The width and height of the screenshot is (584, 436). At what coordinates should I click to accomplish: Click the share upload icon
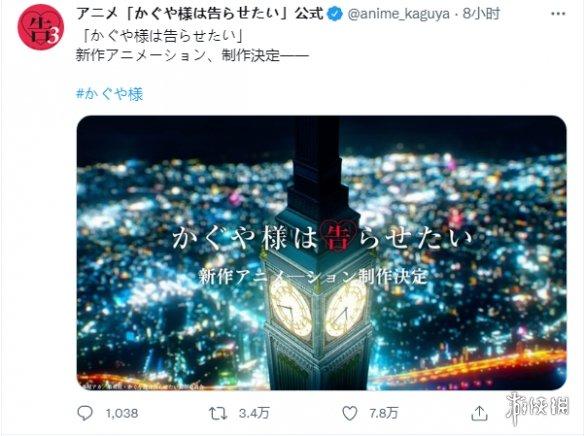(x=479, y=413)
